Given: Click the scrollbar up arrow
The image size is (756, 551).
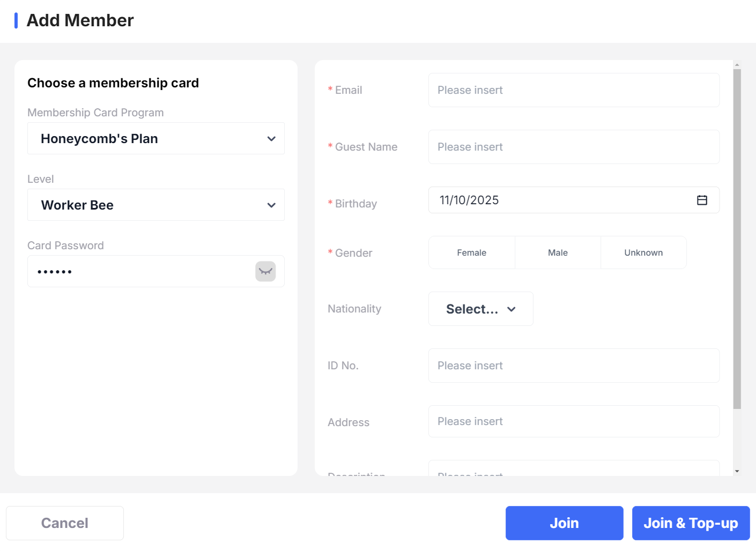Looking at the screenshot, I should (x=737, y=65).
